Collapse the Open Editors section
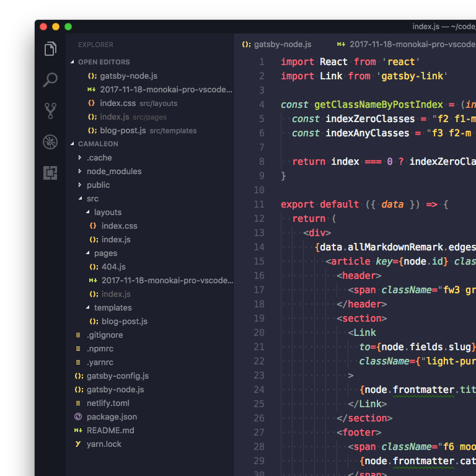Viewport: 476px width, 476px height. pyautogui.click(x=73, y=62)
